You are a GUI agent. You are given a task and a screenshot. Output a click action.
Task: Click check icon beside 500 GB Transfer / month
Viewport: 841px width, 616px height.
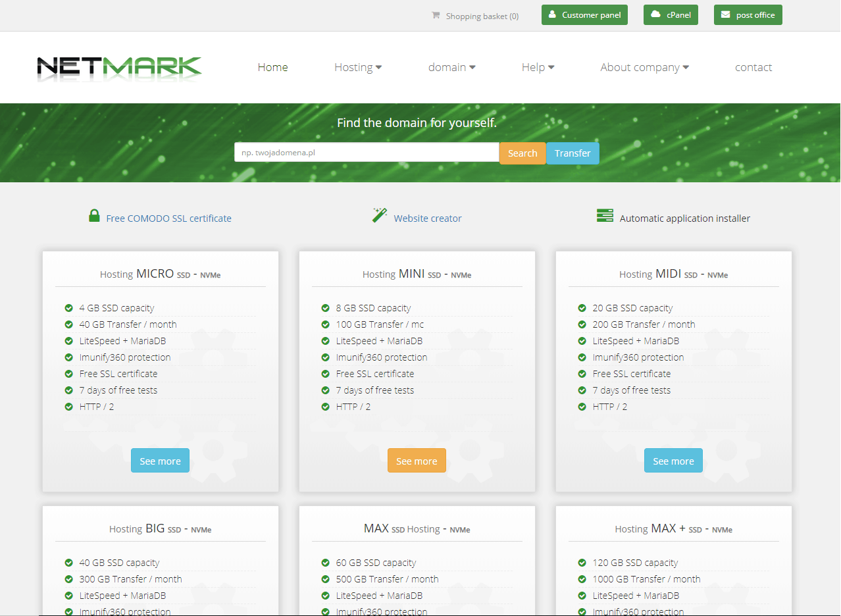point(325,579)
